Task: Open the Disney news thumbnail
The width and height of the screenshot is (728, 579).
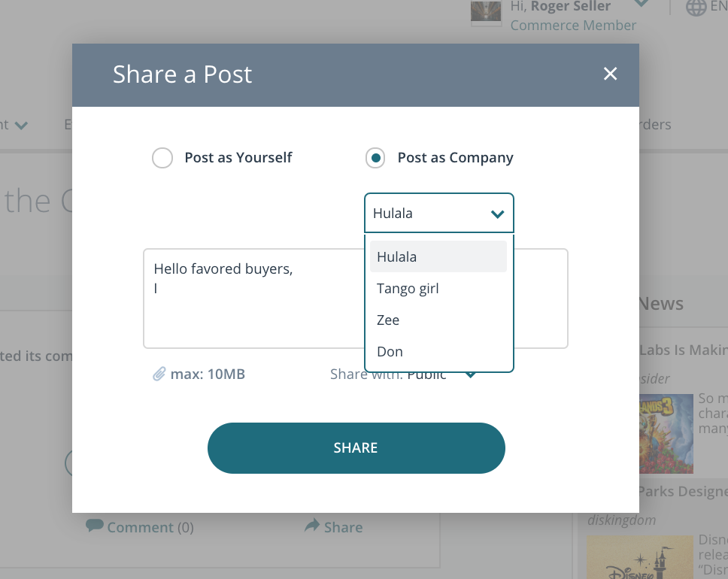Action: click(x=640, y=557)
